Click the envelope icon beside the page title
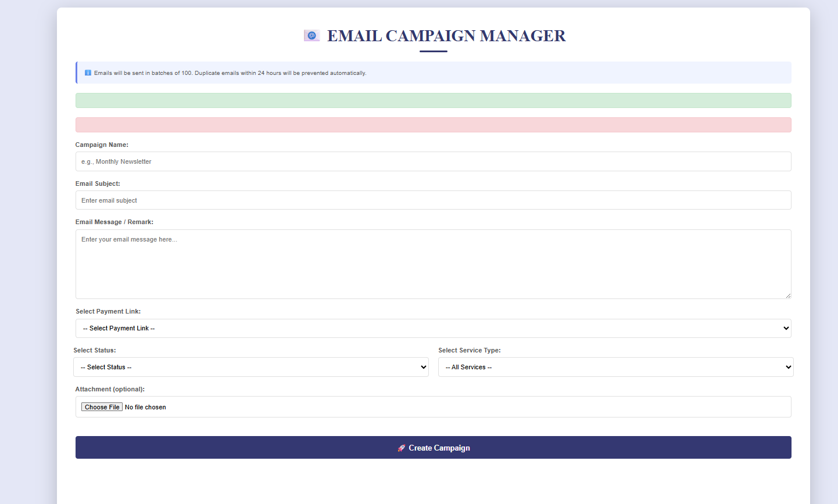Viewport: 838px width, 504px height. pos(311,36)
